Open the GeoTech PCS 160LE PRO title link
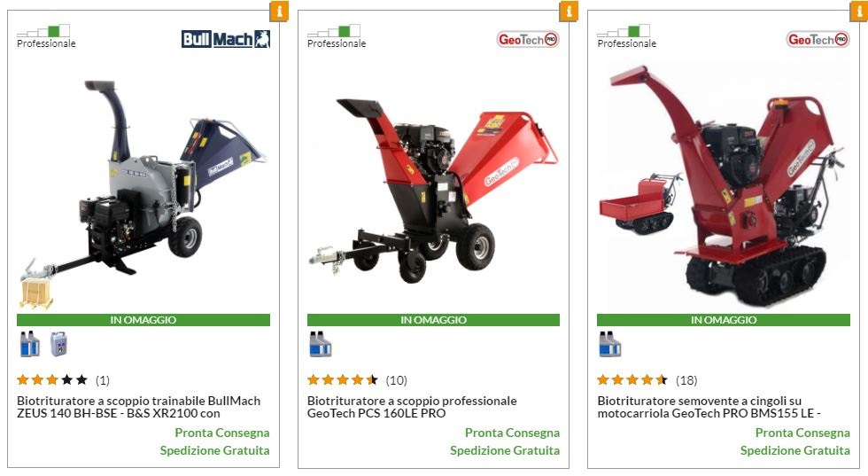Viewport: 868px width, 476px height. tap(412, 407)
